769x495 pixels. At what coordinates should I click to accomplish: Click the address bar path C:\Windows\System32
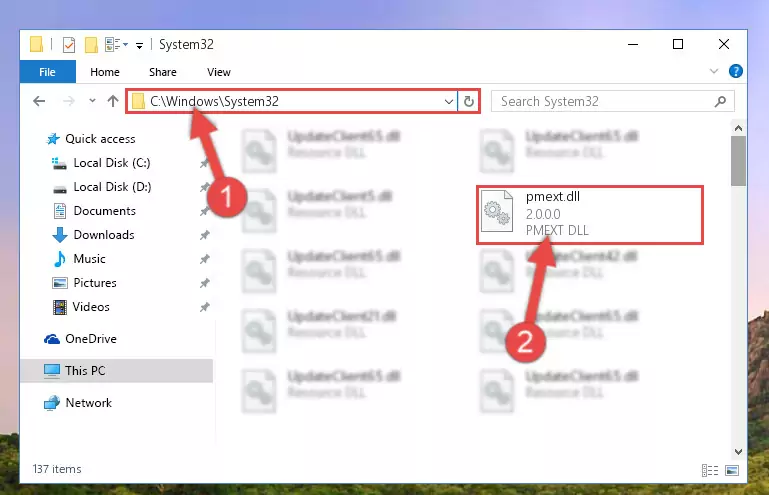[214, 101]
